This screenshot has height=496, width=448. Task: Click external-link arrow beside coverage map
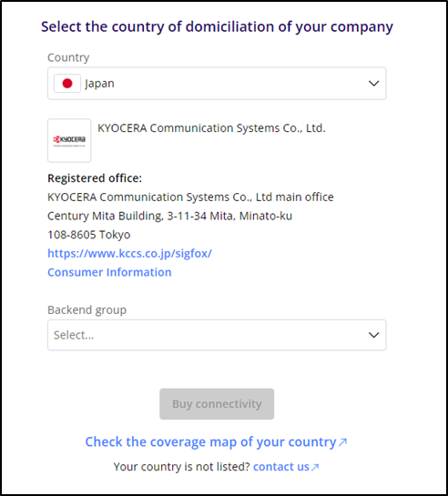point(342,442)
